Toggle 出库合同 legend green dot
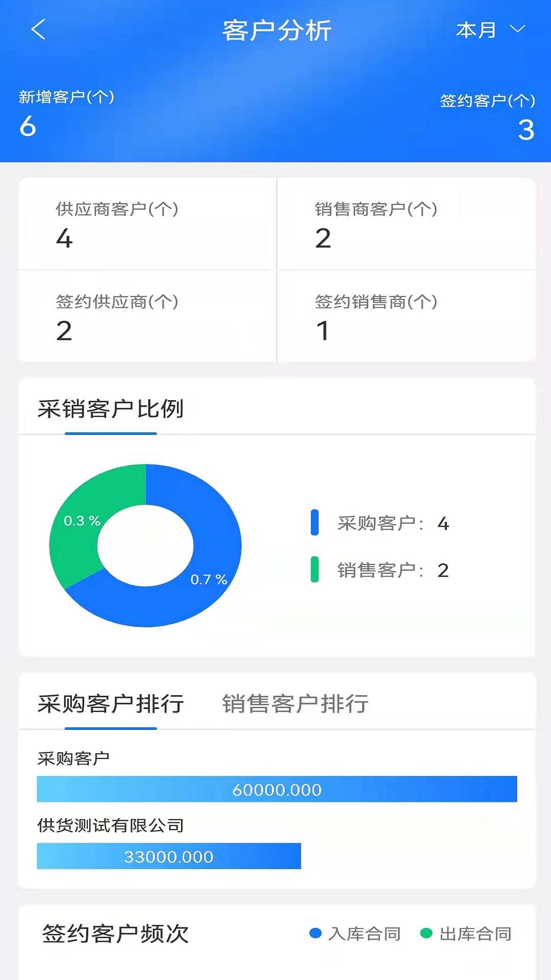Screen dimensions: 551x980 [426, 934]
